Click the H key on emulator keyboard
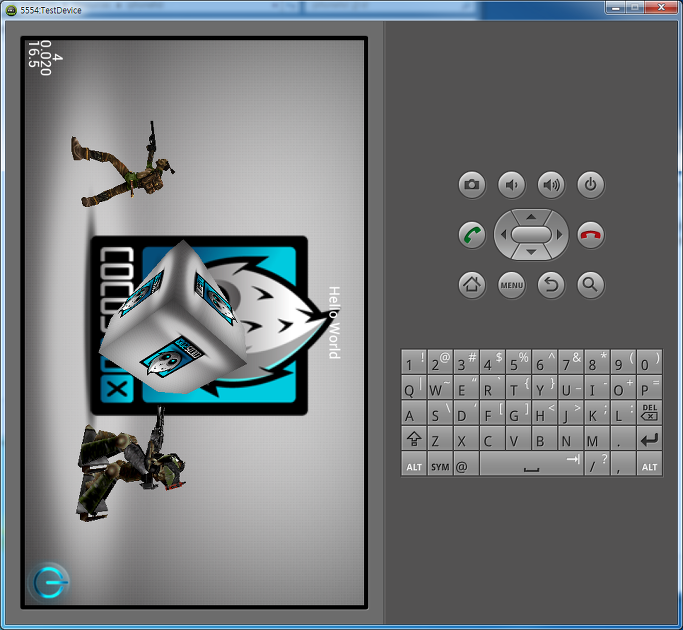 tap(544, 413)
